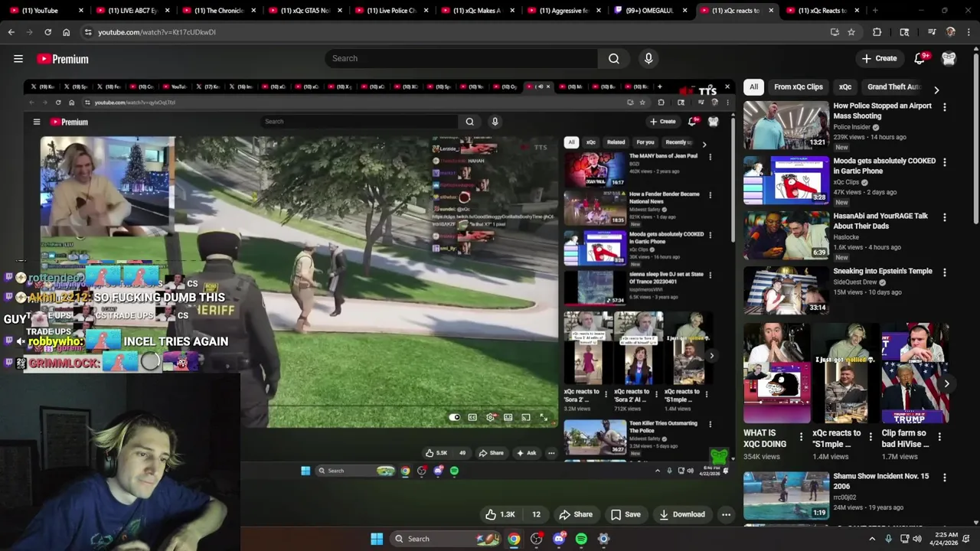
Task: Open the Chrome extensions puzzle icon
Action: coord(877,32)
